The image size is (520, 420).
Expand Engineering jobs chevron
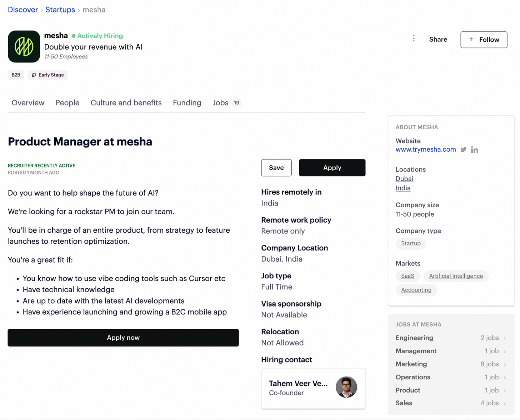point(505,338)
